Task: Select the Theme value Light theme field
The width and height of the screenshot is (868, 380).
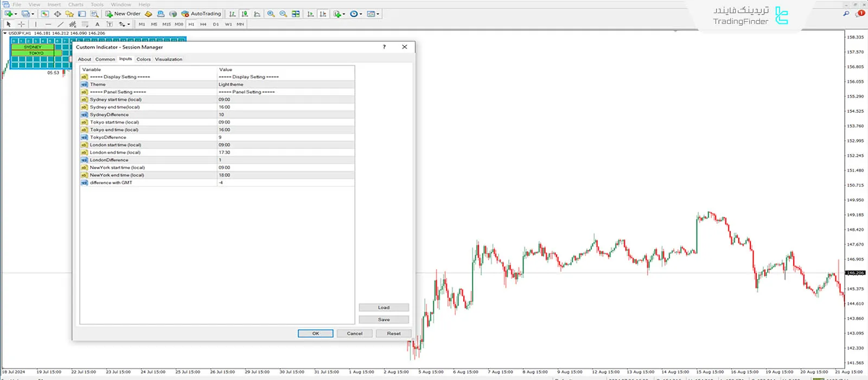Action: 285,84
